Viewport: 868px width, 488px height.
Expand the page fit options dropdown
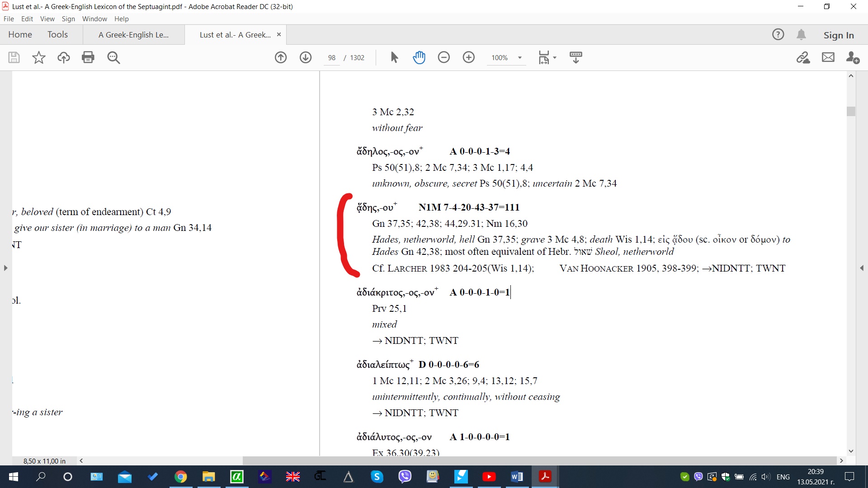click(555, 58)
